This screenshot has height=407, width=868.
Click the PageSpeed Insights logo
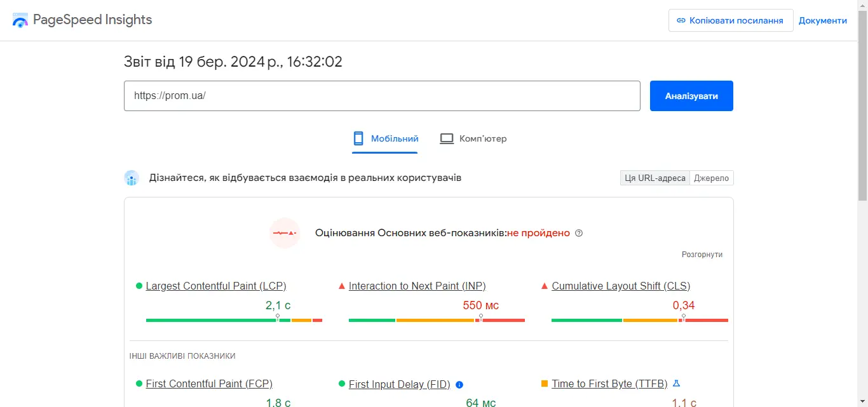(x=81, y=20)
